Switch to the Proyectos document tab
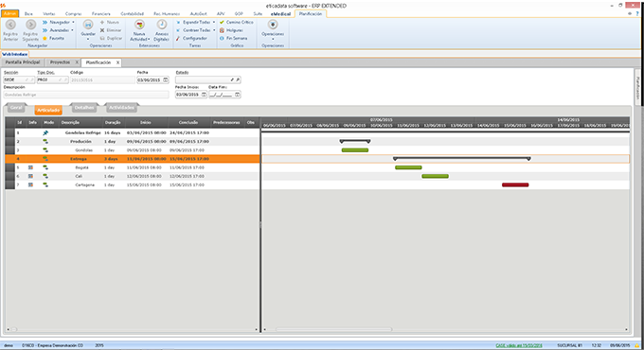 pyautogui.click(x=60, y=62)
